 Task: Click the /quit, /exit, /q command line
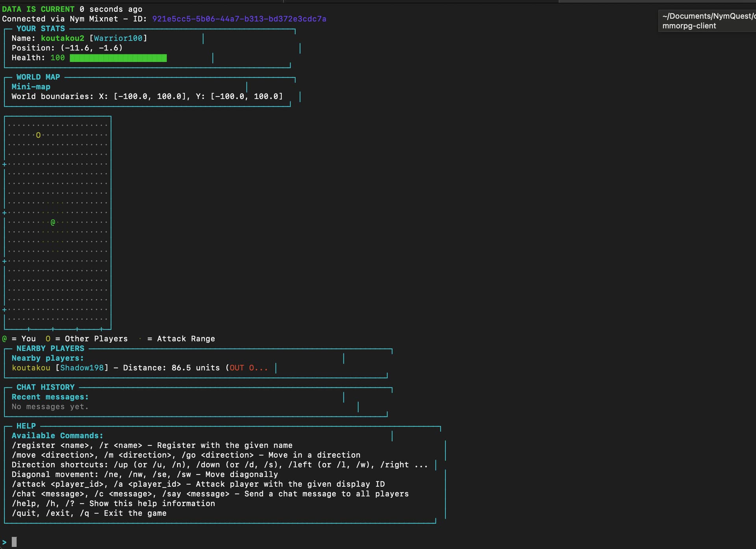pos(89,513)
